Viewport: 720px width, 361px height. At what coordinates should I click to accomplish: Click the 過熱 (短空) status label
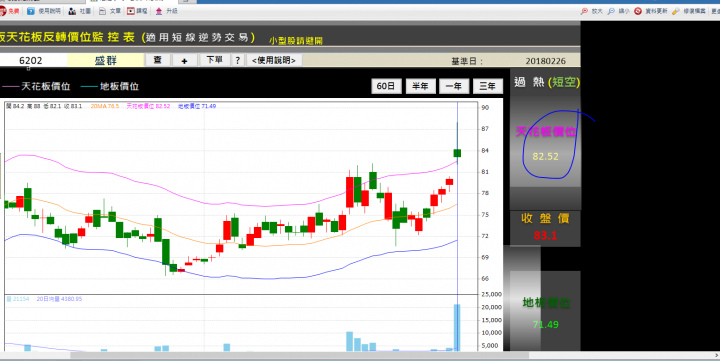tap(546, 82)
